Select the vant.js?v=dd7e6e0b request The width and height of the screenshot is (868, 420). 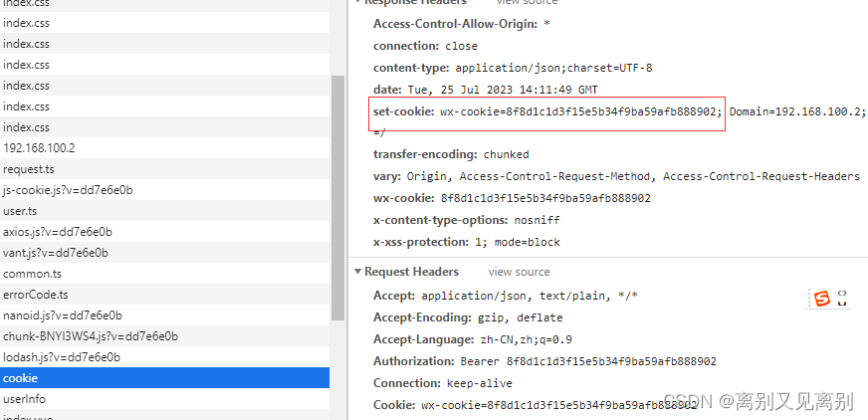pos(164,253)
